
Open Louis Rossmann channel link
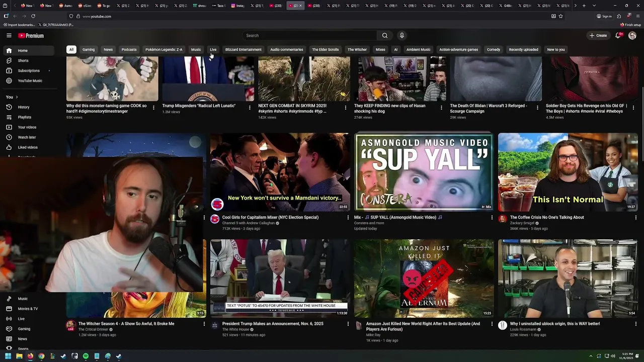point(523,329)
